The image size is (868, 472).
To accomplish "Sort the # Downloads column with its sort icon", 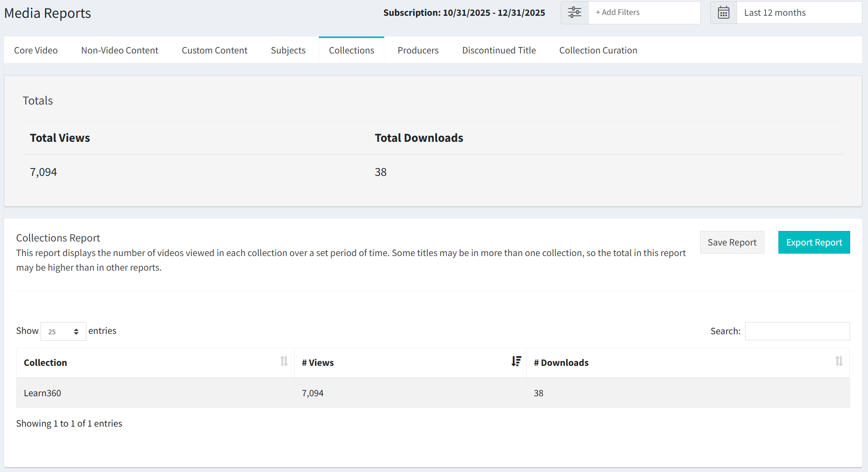I will click(838, 362).
